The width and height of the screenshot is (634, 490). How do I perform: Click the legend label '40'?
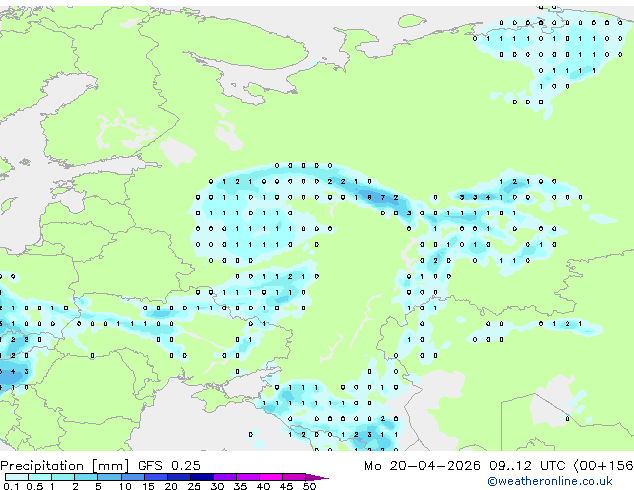[263, 486]
